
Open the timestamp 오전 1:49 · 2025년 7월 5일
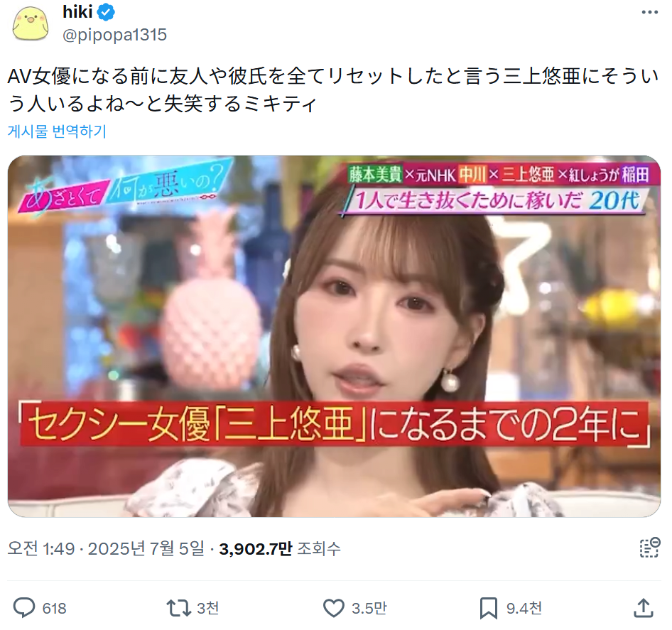pyautogui.click(x=107, y=548)
